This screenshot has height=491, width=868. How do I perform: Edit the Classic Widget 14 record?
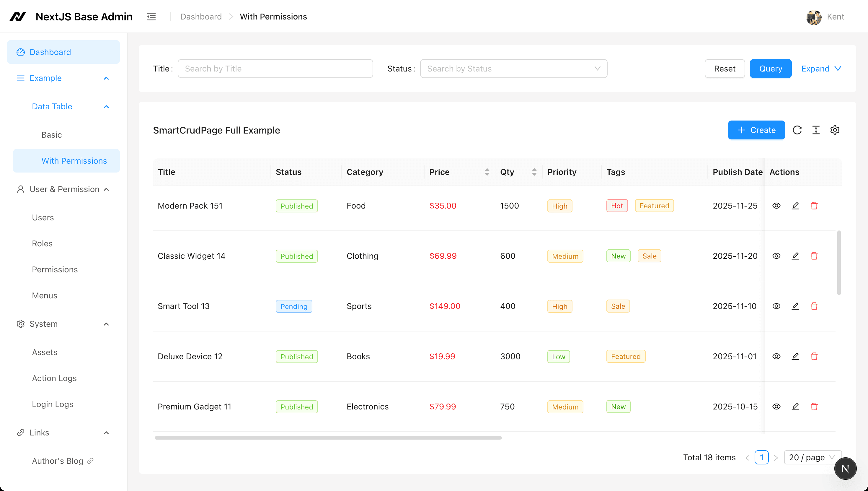tap(795, 256)
